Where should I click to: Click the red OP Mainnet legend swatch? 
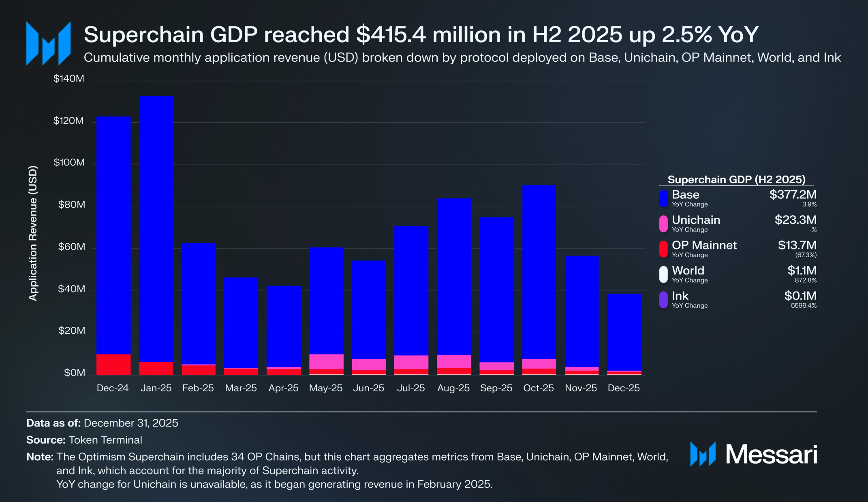click(663, 249)
